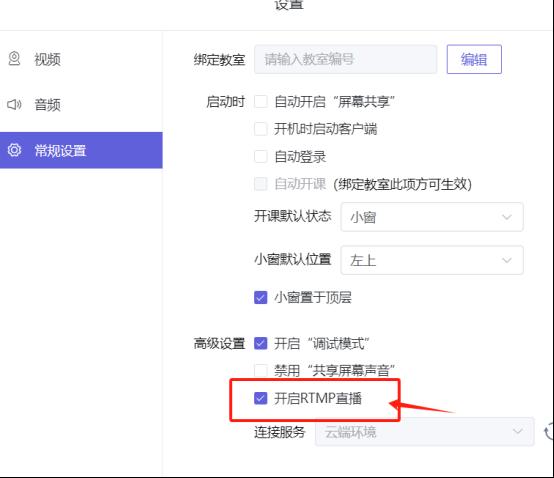This screenshot has width=554, height=478.
Task: Expand the 开课默认状态 dropdown showing 小窗
Action: [x=432, y=217]
